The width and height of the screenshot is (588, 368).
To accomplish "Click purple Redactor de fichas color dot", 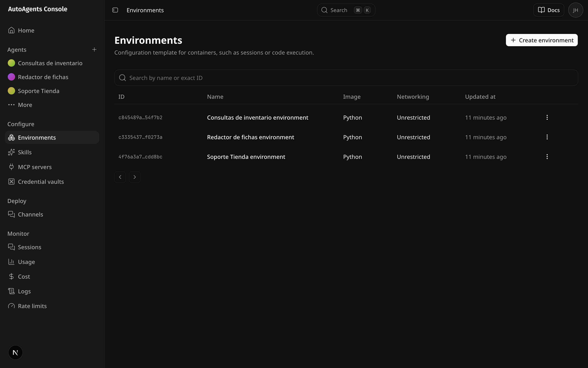I will 11,77.
